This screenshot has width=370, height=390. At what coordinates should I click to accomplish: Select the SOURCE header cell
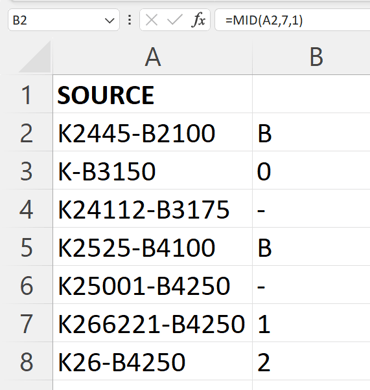(x=152, y=95)
